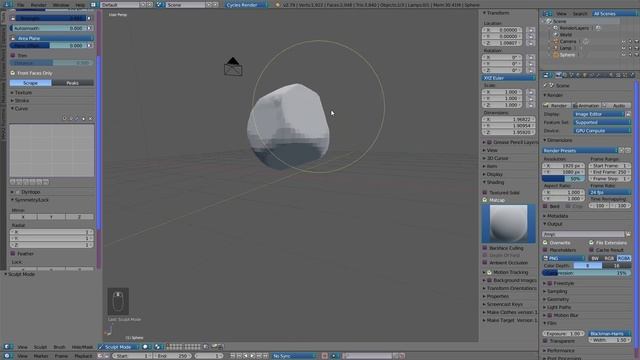Click the properties editor type icon
The height and width of the screenshot is (360, 640).
coord(547,75)
